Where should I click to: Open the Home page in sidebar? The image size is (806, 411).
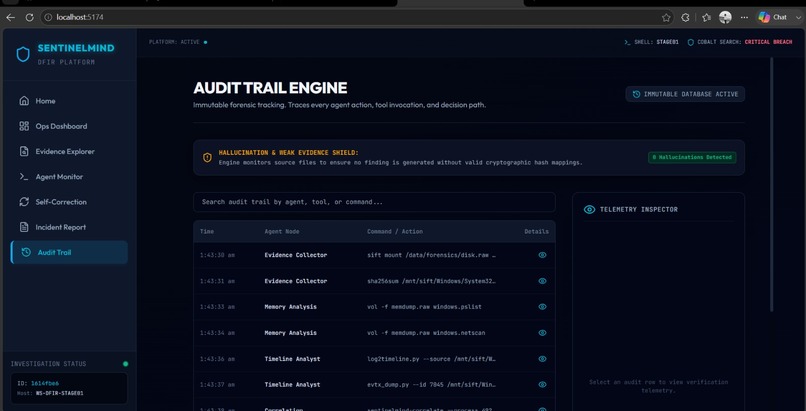coord(69,101)
